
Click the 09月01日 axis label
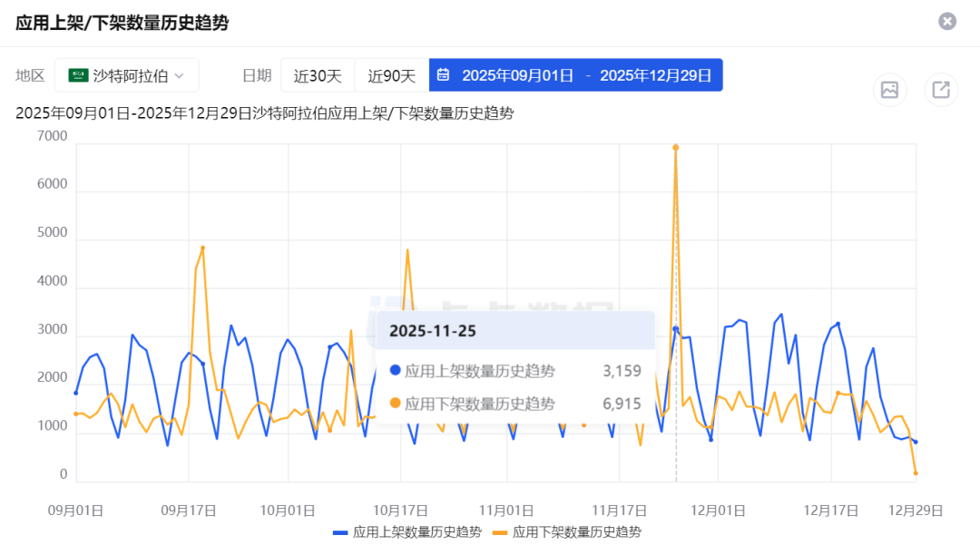coord(75,511)
